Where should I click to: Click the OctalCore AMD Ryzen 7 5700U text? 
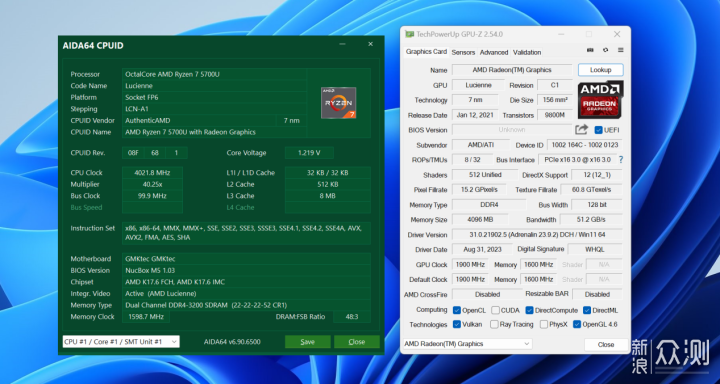point(172,74)
